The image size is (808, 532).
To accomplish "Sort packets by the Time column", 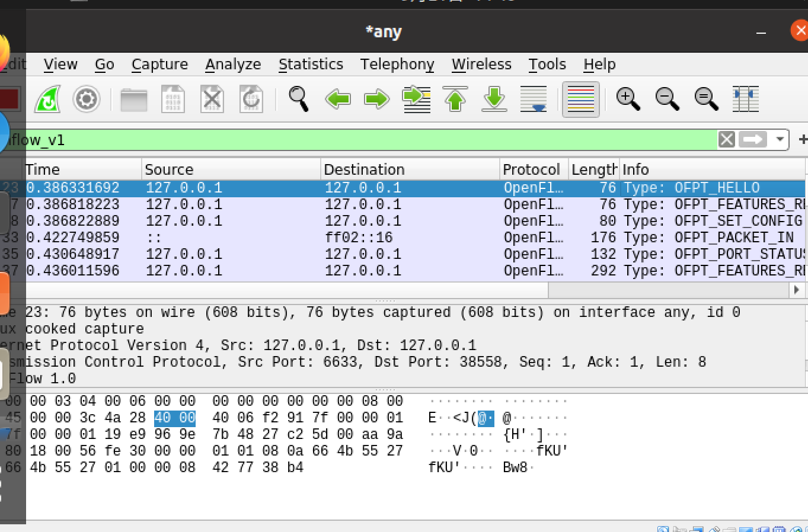I will (83, 169).
